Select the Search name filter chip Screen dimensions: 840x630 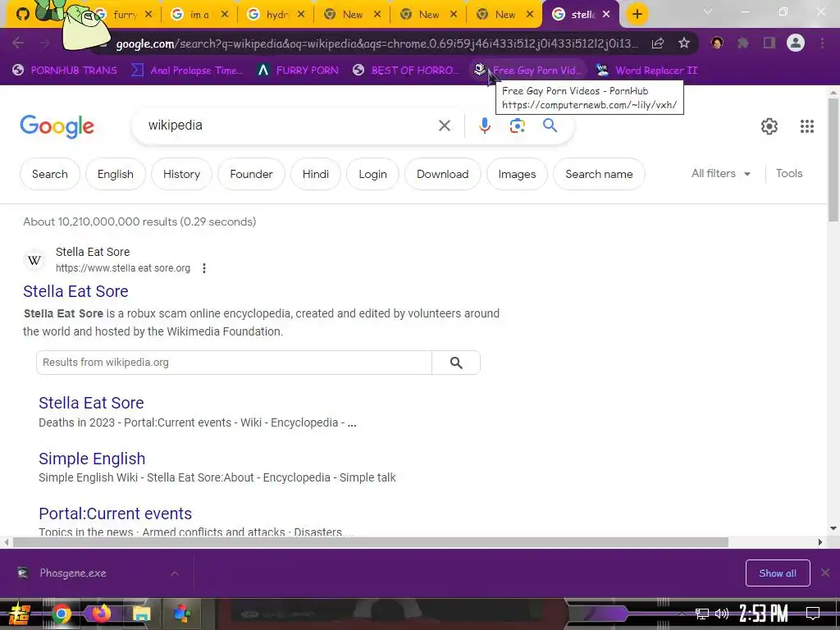(x=599, y=174)
